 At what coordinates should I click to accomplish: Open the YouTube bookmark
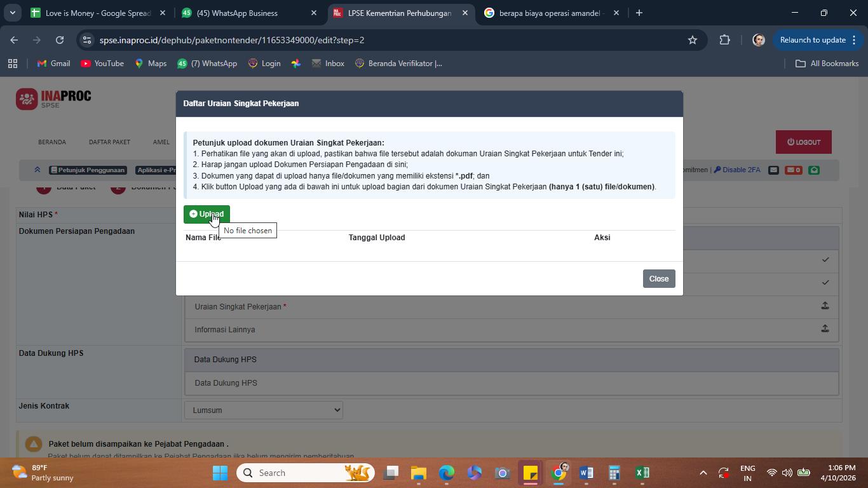click(x=102, y=64)
